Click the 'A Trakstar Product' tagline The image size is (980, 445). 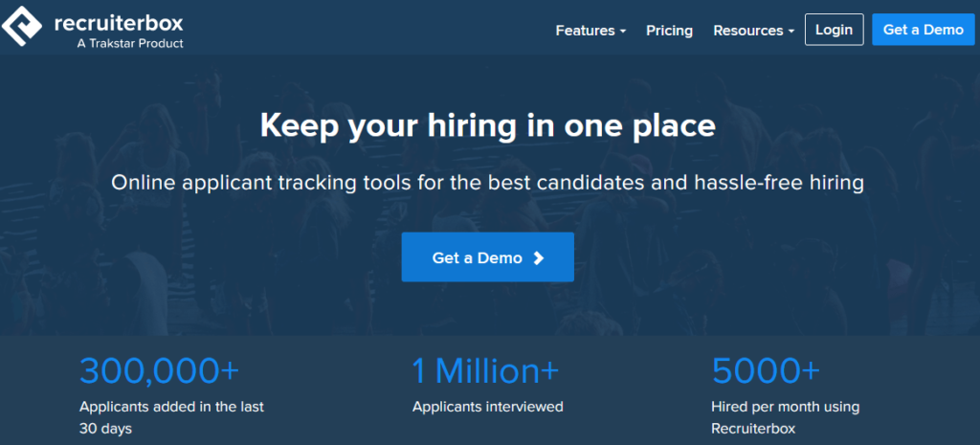pyautogui.click(x=130, y=44)
